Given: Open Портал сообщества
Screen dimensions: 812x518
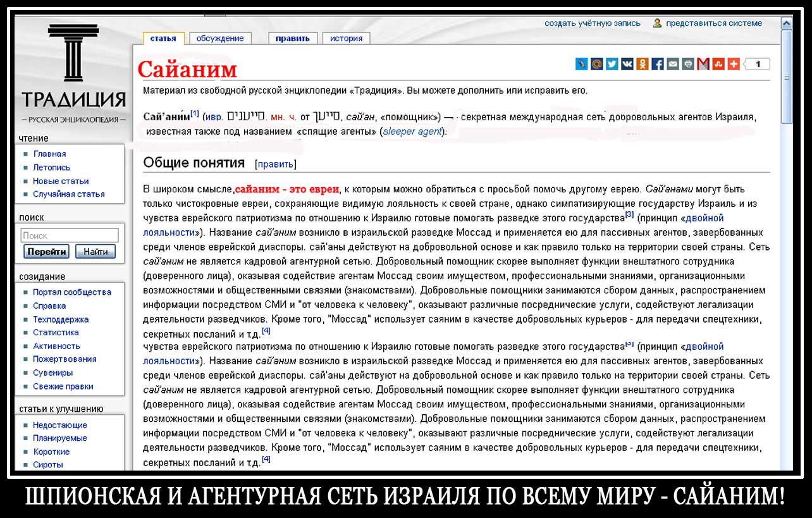Looking at the screenshot, I should pyautogui.click(x=72, y=292).
